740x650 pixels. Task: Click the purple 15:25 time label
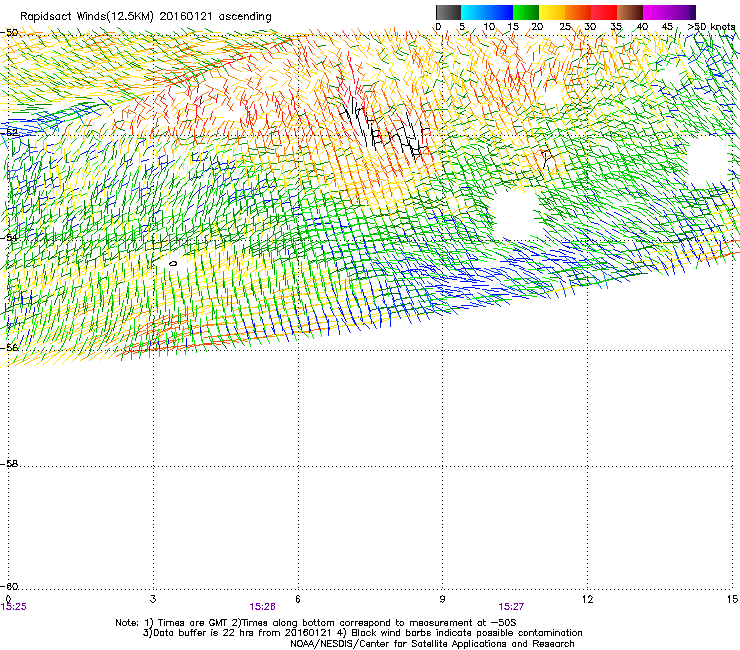coord(14,607)
